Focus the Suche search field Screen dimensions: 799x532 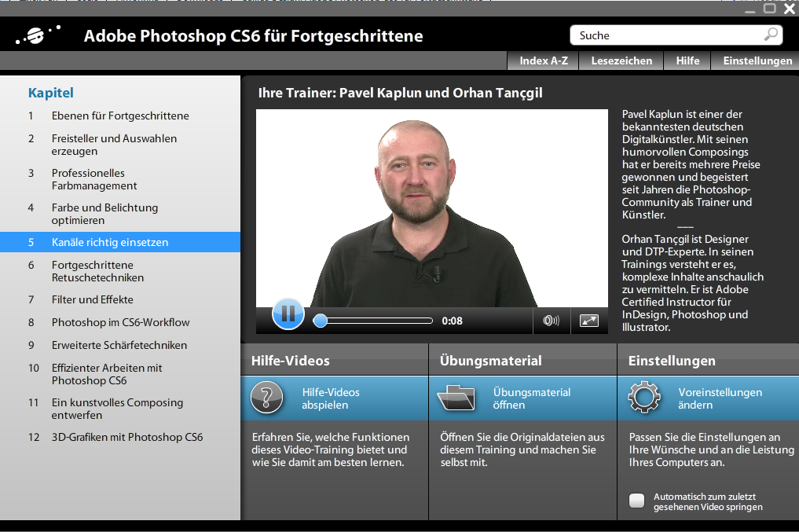pyautogui.click(x=676, y=35)
